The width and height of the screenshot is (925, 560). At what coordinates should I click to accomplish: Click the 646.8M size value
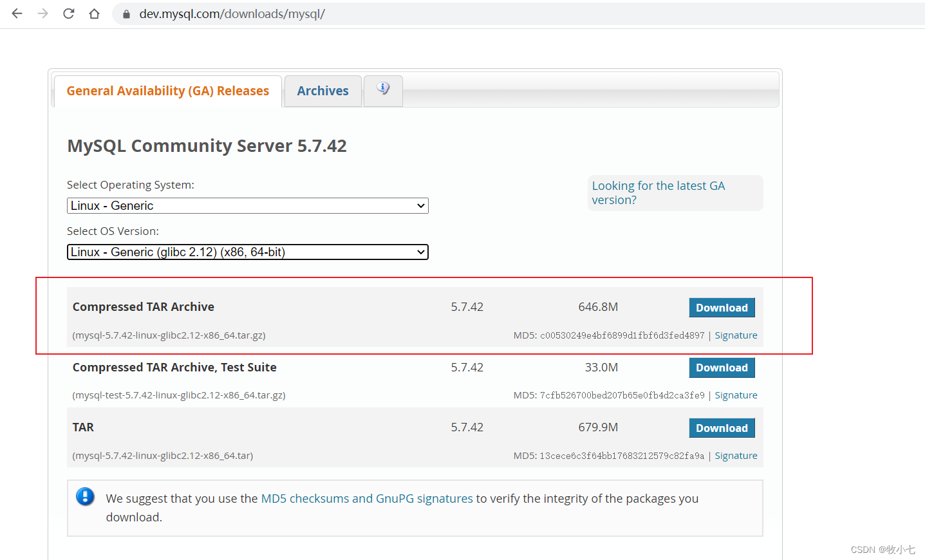coord(598,307)
